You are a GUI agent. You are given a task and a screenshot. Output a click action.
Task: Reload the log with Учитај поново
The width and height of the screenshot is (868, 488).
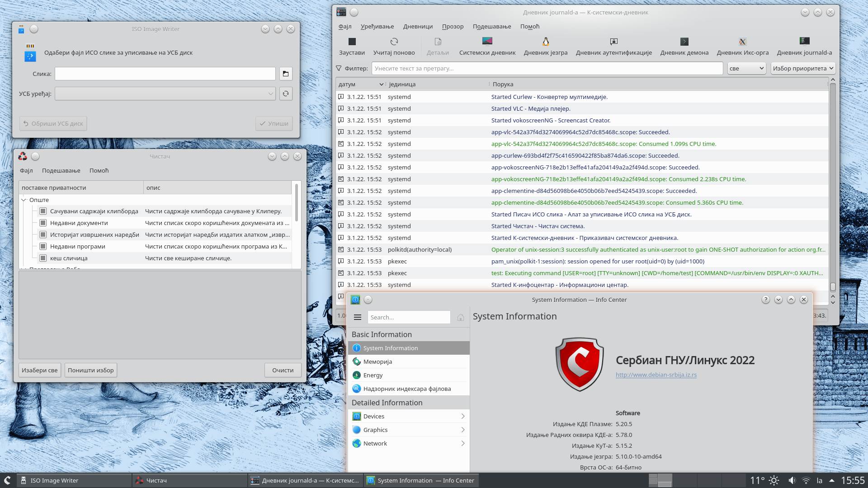(x=393, y=46)
